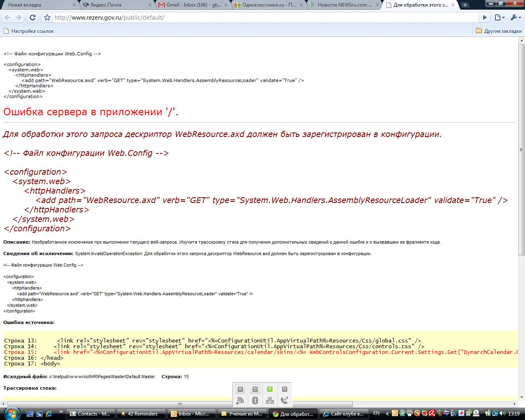The height and width of the screenshot is (420, 525).
Task: Open the page menu dropdown
Action: coord(499,18)
